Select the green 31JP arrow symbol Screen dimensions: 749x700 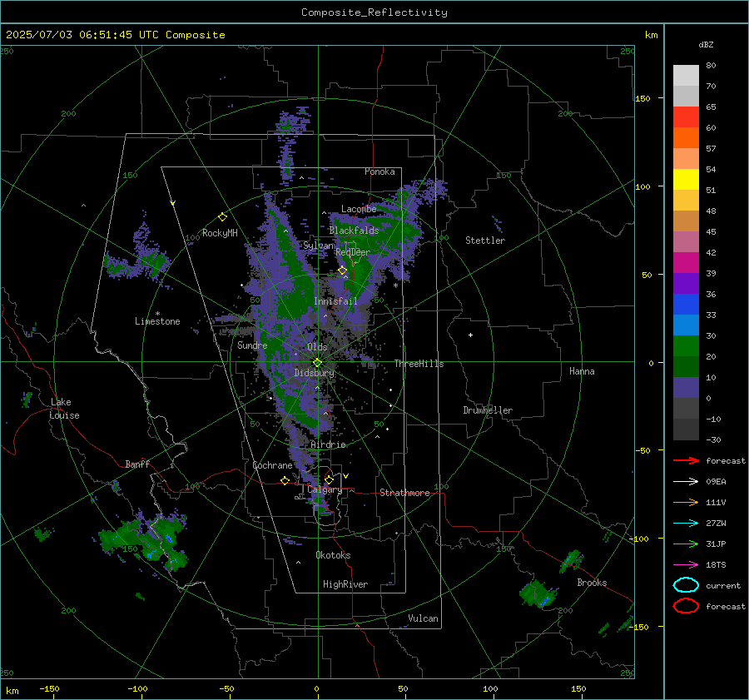coord(686,544)
